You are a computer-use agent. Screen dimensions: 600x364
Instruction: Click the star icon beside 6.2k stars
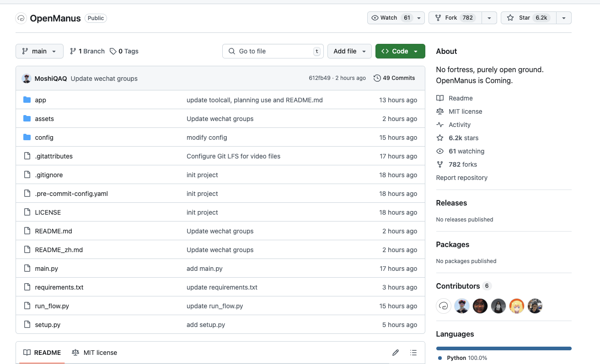pyautogui.click(x=440, y=138)
